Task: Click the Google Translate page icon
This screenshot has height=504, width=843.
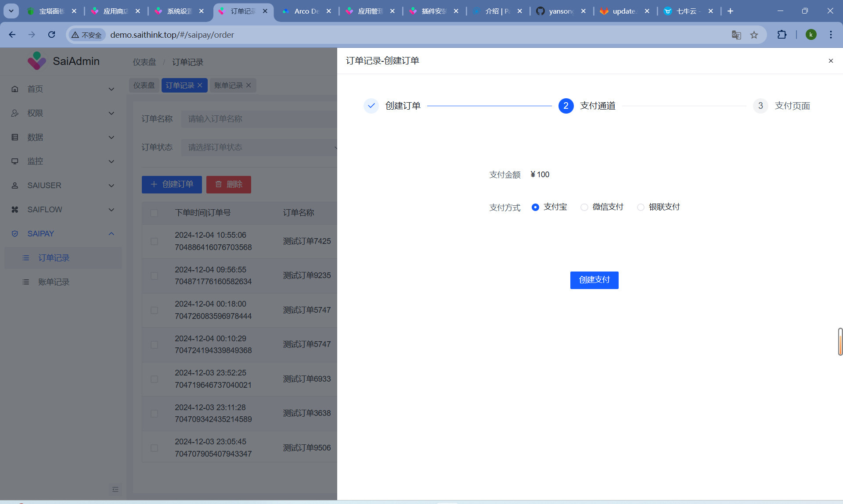Action: tap(736, 35)
